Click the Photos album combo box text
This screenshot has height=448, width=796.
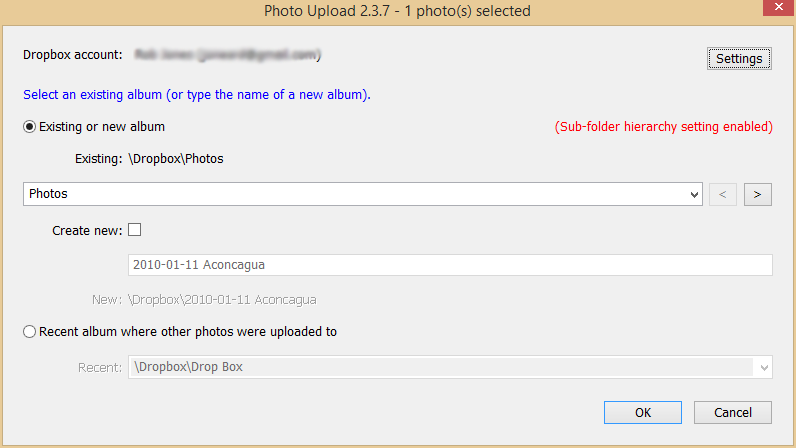pos(360,194)
